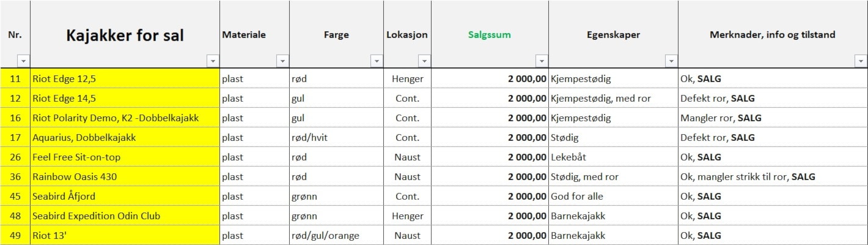
Task: Open the Salgssum filter dropdown
Action: 542,61
